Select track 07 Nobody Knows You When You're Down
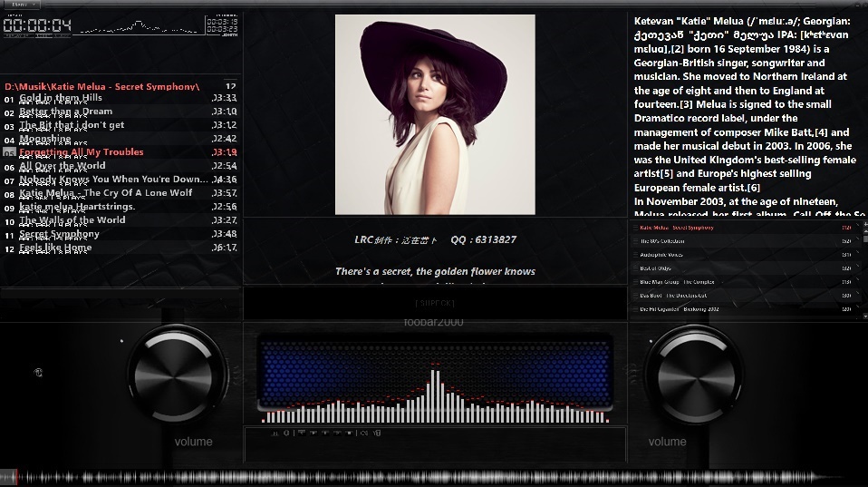The width and height of the screenshot is (868, 487). pyautogui.click(x=121, y=180)
